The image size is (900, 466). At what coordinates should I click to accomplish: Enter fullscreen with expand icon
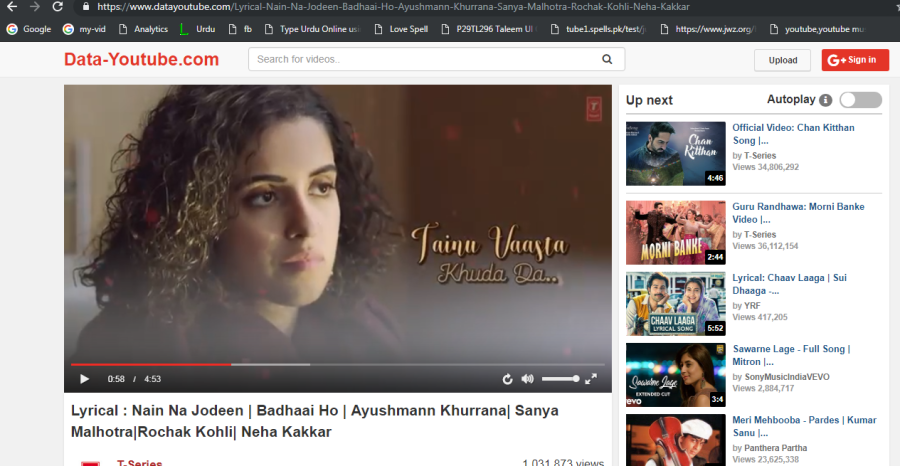pyautogui.click(x=591, y=379)
